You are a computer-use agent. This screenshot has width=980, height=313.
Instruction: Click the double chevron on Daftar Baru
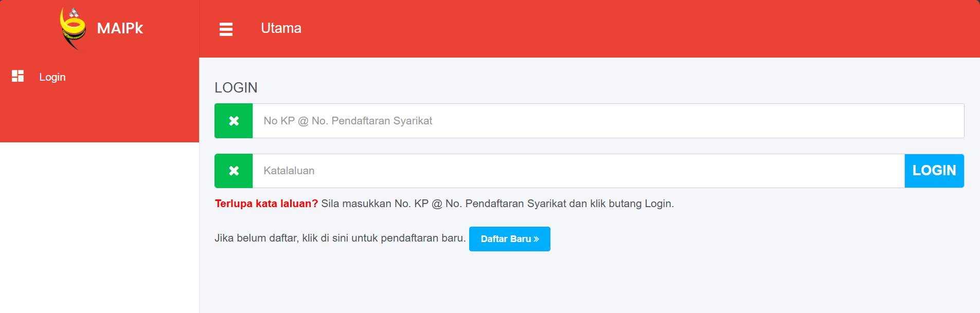(x=537, y=239)
